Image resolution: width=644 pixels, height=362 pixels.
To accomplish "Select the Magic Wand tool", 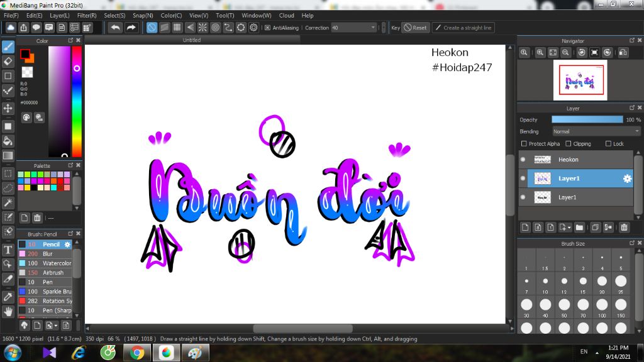I will click(x=8, y=203).
